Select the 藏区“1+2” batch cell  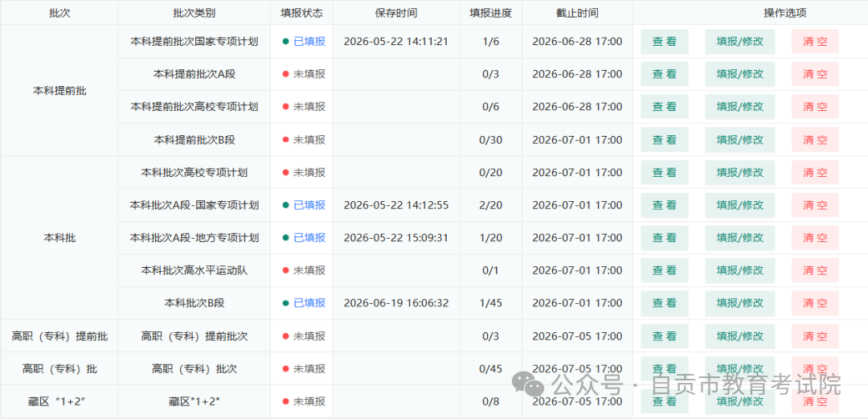(59, 401)
